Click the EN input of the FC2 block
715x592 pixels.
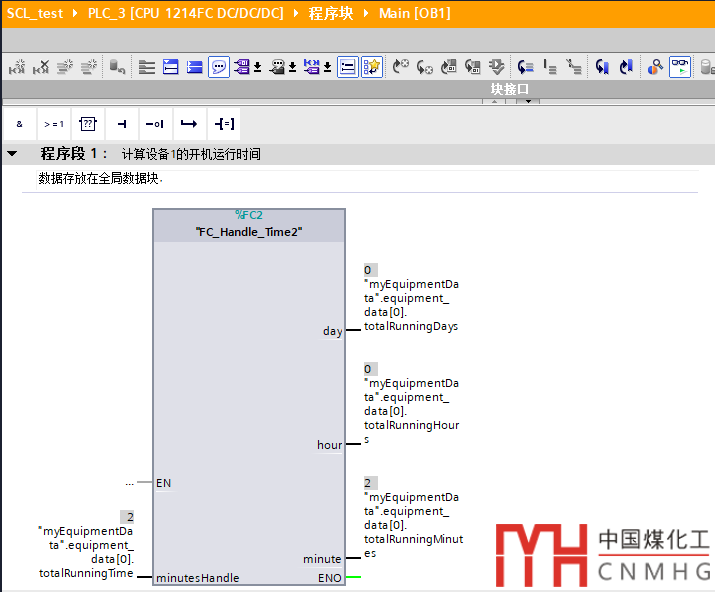(x=163, y=483)
